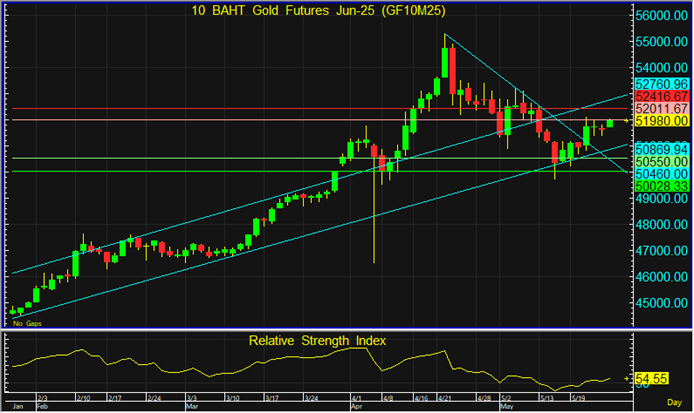Viewport: 694px width, 413px height.
Task: Click the Relative Strength Index title
Action: (317, 340)
